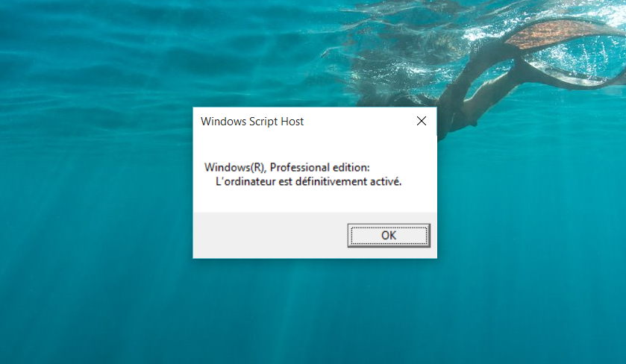626x364 pixels.
Task: Close the Windows Script Host dialog
Action: [422, 121]
